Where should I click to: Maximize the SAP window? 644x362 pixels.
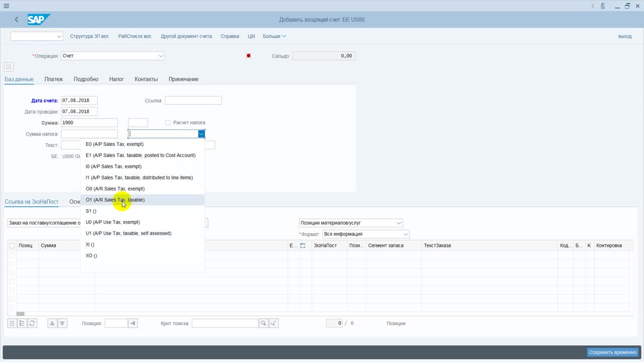627,6
